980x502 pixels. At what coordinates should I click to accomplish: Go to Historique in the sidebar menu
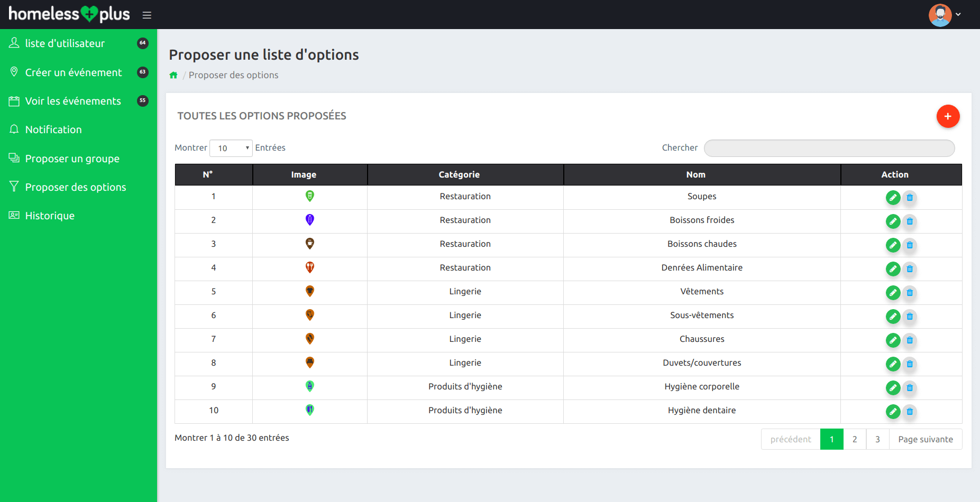click(x=50, y=216)
